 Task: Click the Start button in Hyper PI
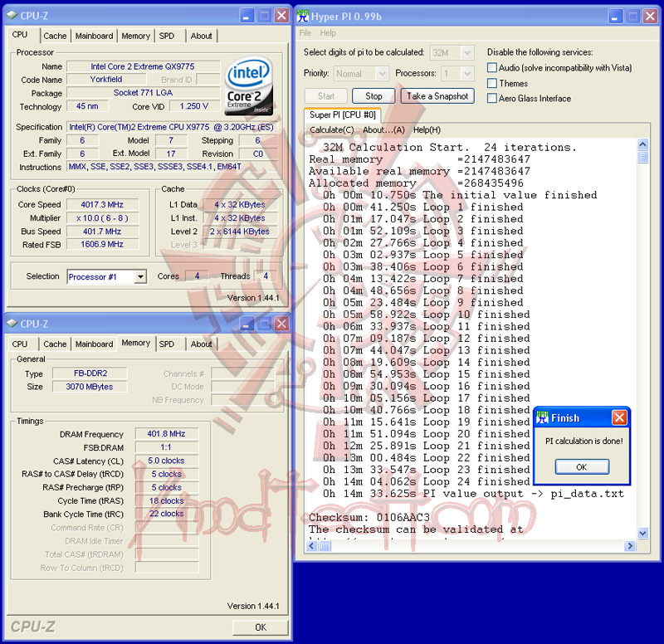pos(326,96)
